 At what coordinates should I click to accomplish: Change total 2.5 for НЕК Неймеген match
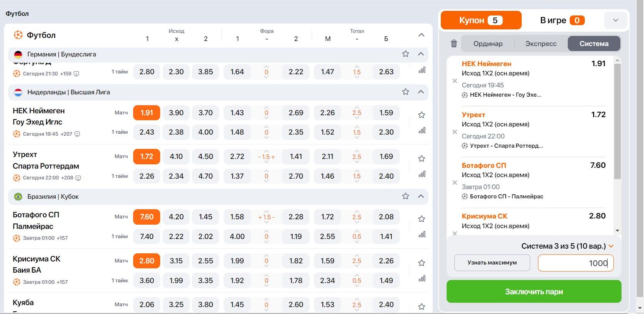(x=356, y=113)
